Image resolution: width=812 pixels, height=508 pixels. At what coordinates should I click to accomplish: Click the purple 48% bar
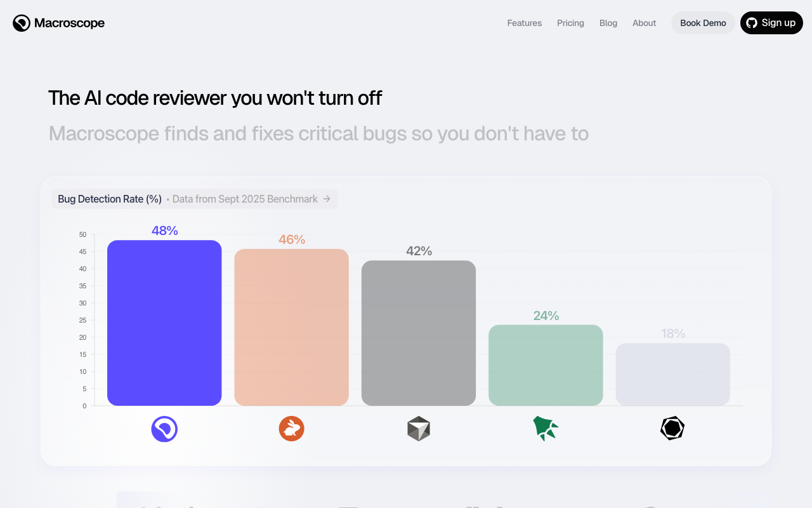click(164, 323)
